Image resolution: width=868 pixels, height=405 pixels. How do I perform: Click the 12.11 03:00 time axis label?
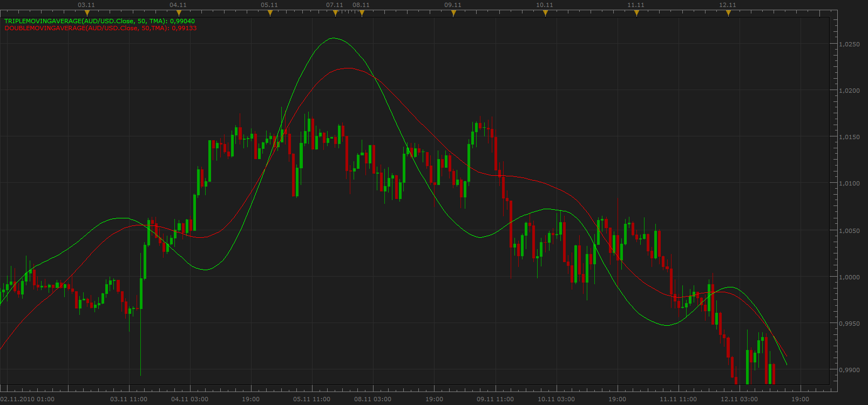click(x=739, y=399)
